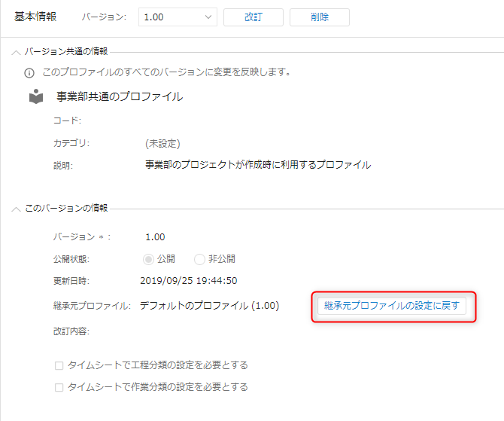Click 継承元プロファイルの設定に戻す button
Image resolution: width=504 pixels, height=421 pixels.
pyautogui.click(x=391, y=306)
